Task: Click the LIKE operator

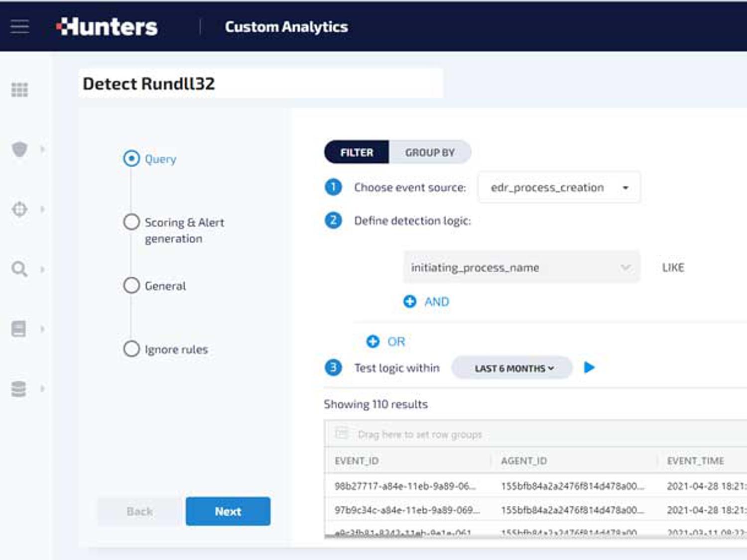Action: click(673, 268)
